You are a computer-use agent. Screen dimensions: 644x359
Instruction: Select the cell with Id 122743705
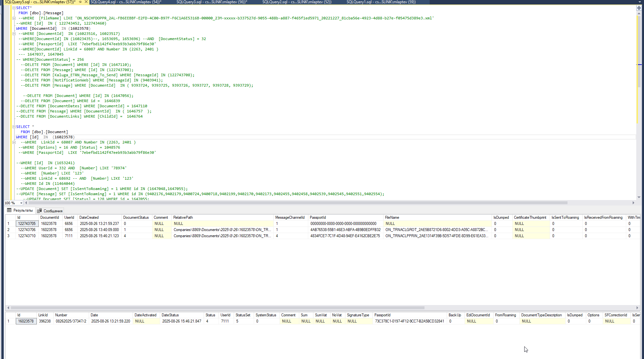tap(27, 224)
